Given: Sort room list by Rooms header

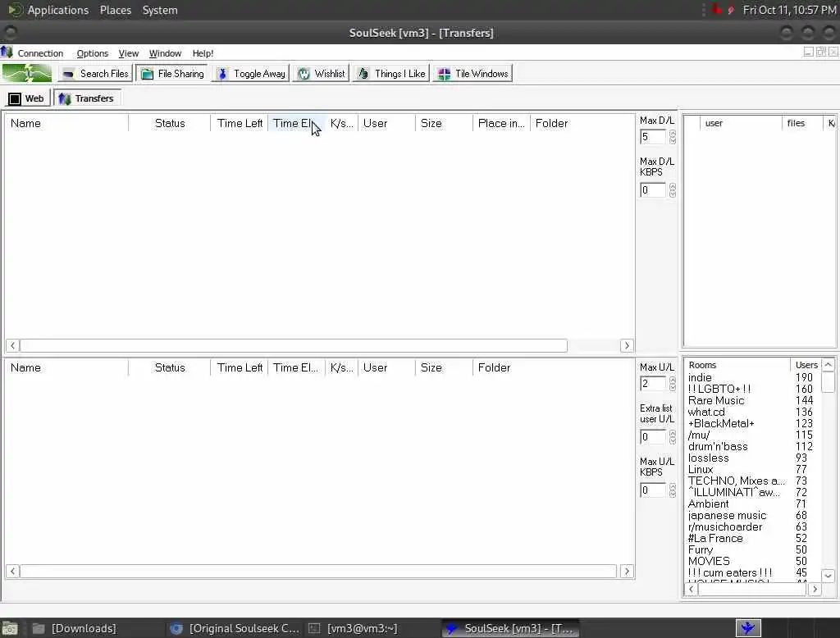Looking at the screenshot, I should tap(737, 365).
